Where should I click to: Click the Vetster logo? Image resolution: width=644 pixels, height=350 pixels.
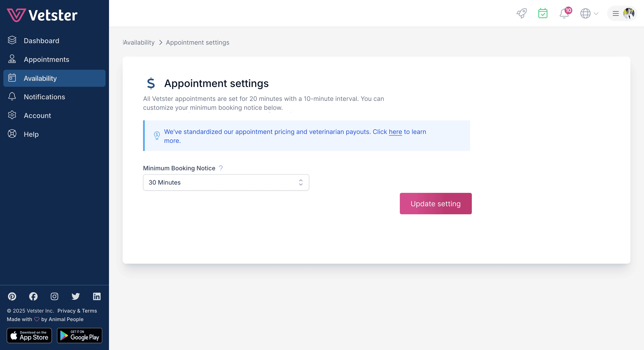[x=42, y=15]
